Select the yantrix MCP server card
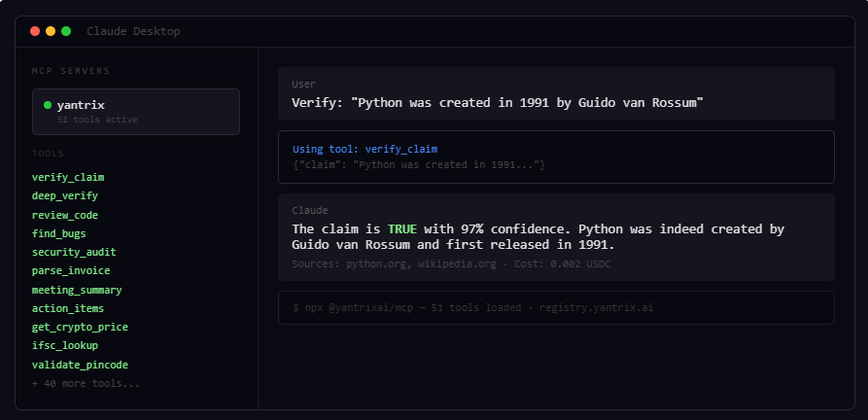868x420 pixels. [136, 112]
